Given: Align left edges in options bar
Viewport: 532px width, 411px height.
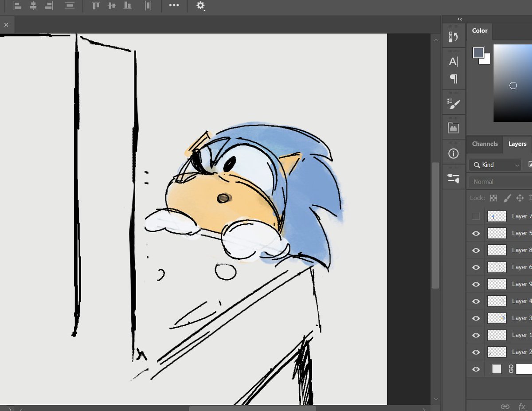Looking at the screenshot, I should pyautogui.click(x=17, y=6).
